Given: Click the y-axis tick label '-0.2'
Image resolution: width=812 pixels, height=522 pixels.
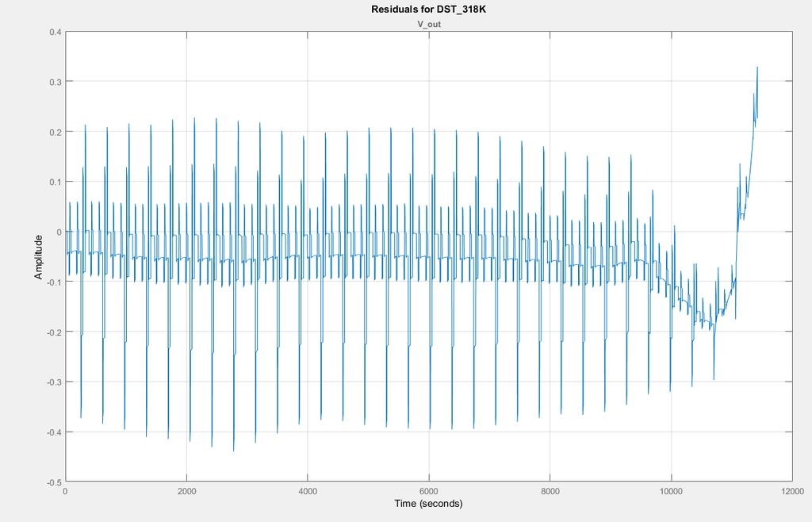Looking at the screenshot, I should pos(54,332).
